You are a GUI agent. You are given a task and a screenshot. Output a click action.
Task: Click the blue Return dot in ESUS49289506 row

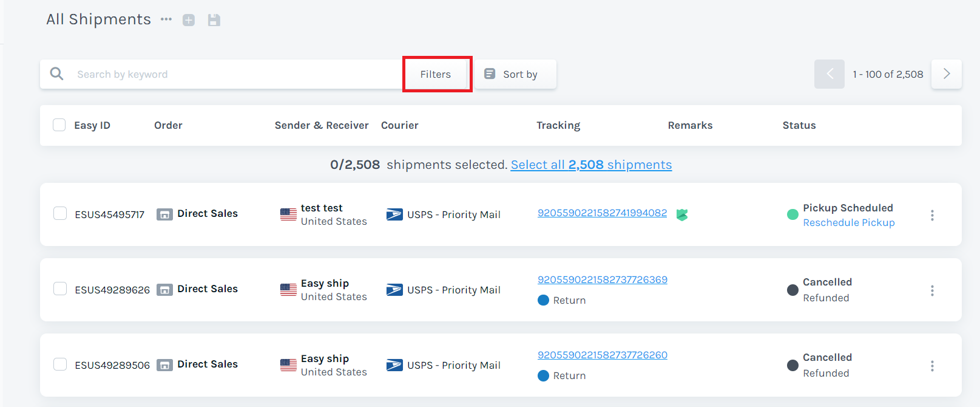543,375
